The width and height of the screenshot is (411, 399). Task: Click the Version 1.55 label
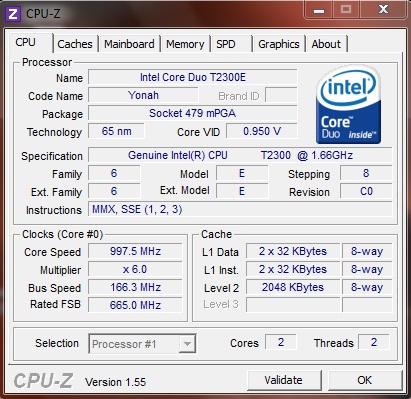(116, 382)
